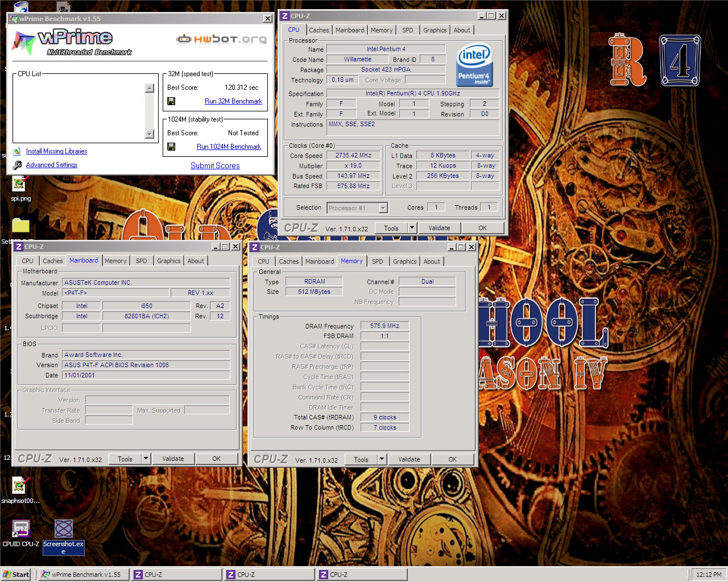Click the CPU-Z Z icon in top window title bar
Viewport: 728px width, 582px height.
point(285,16)
